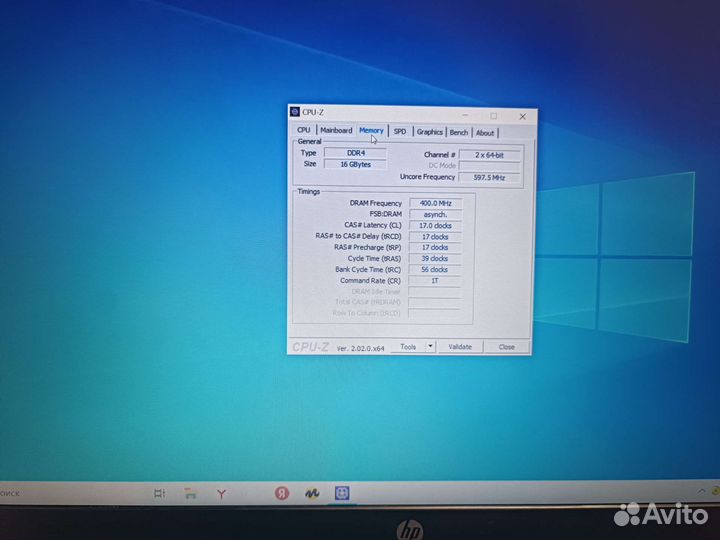The image size is (720, 540).
Task: Open the store-like taskbar icon
Action: tap(191, 494)
